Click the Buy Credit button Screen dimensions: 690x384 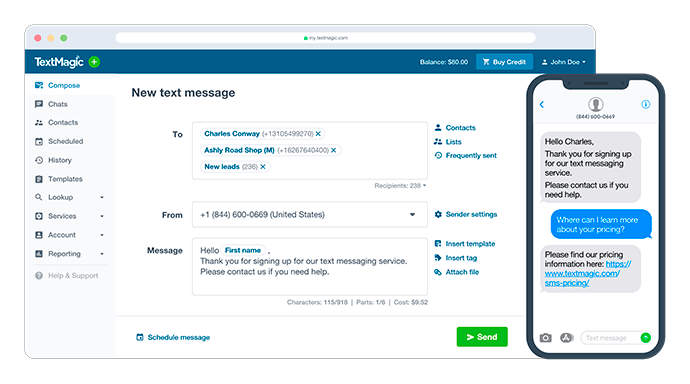(x=504, y=62)
